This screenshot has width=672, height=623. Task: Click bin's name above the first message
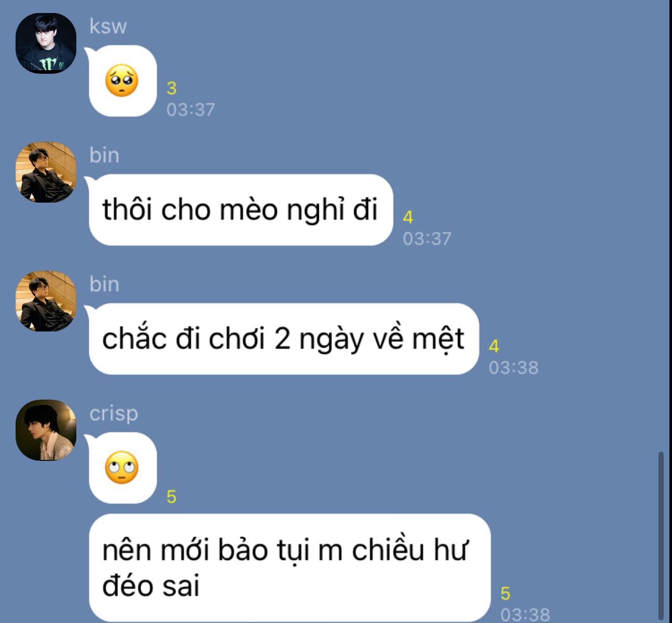click(104, 155)
